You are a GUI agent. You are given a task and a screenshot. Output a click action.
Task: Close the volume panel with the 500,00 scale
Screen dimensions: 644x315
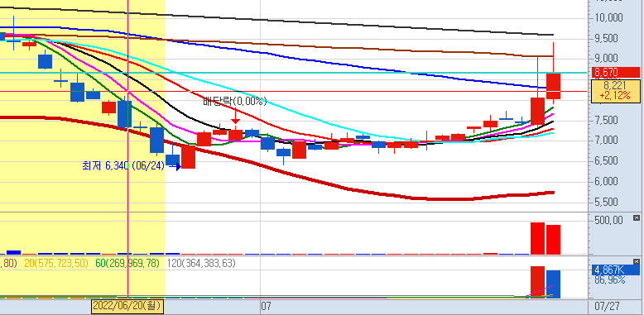click(x=637, y=217)
